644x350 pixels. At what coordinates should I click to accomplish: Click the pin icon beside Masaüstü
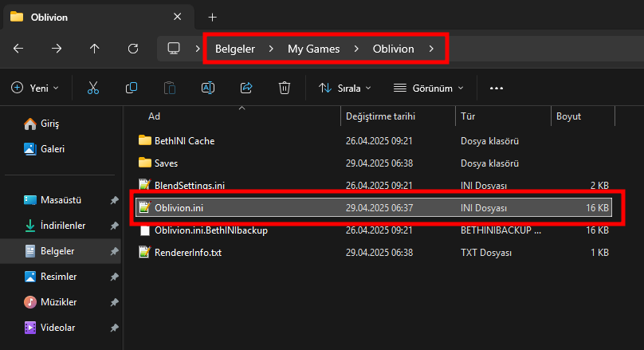tap(114, 200)
